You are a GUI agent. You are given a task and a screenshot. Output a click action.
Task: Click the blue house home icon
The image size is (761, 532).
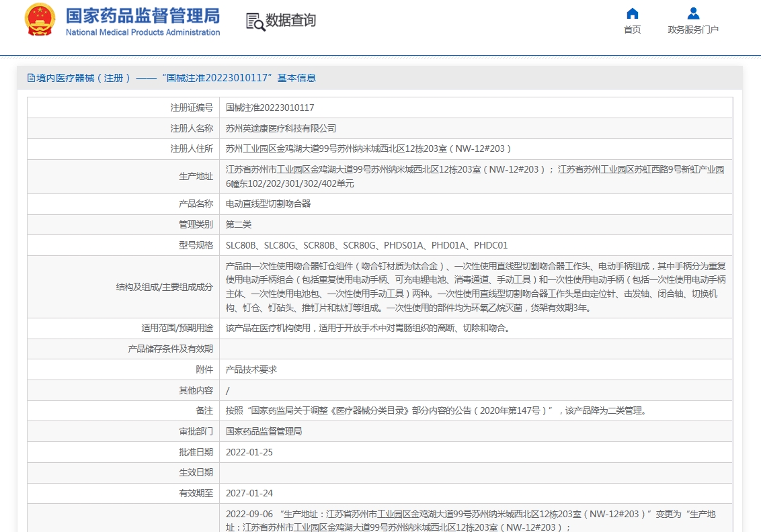632,13
